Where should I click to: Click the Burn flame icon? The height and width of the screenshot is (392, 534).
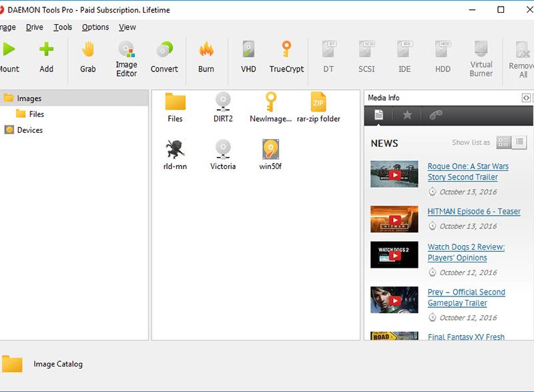(x=206, y=49)
